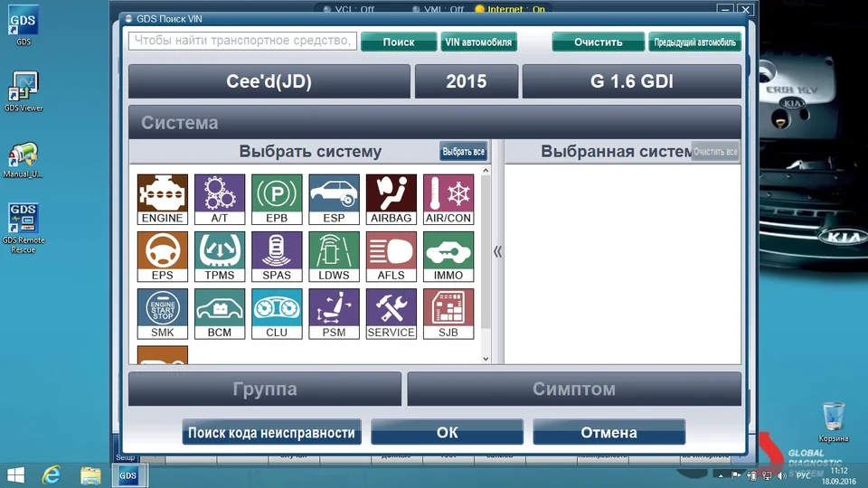This screenshot has height=488, width=868.
Task: Select the ENGINE system icon
Action: coord(162,199)
